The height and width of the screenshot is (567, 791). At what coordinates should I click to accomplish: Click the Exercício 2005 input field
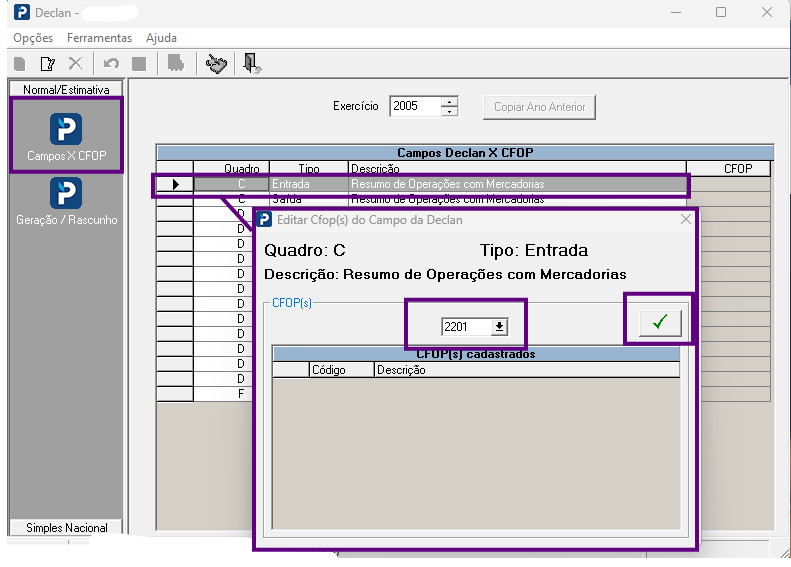415,106
